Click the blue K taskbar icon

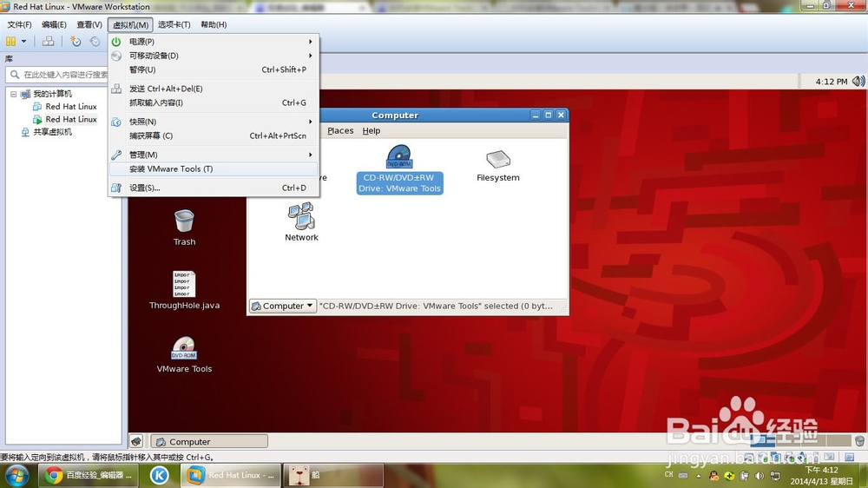coord(160,475)
